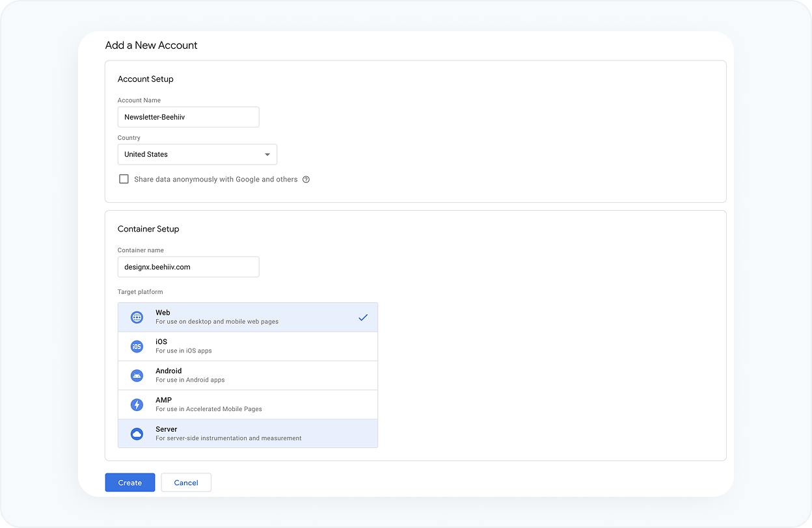
Task: Open the share data help tooltip
Action: tap(306, 179)
